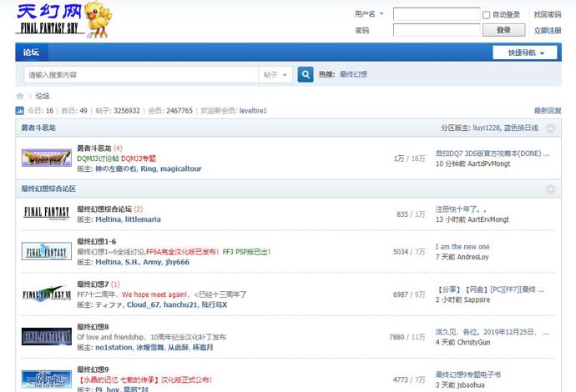Image resolution: width=576 pixels, height=392 pixels.
Task: Open the 最终幻想8 forum thumbnail image
Action: click(x=47, y=337)
